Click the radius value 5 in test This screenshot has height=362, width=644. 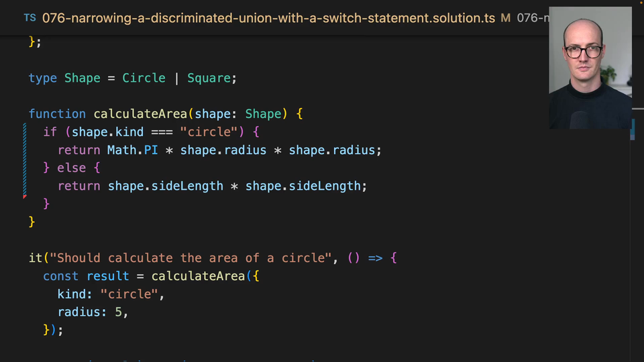point(118,312)
